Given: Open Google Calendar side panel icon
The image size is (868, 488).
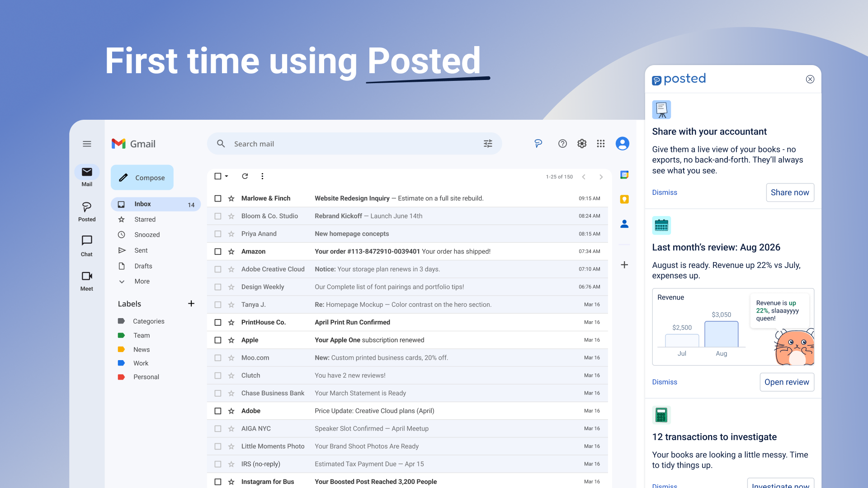Looking at the screenshot, I should tap(624, 175).
